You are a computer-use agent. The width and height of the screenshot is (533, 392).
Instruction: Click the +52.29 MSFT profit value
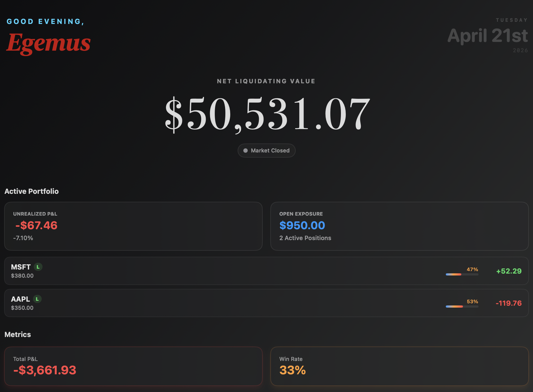509,271
